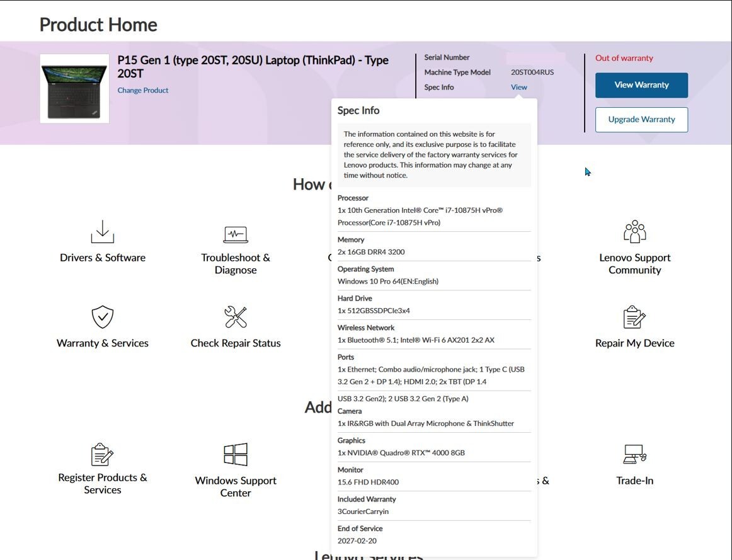Select the IR&RGB camera with ThinkShutter value

click(426, 424)
